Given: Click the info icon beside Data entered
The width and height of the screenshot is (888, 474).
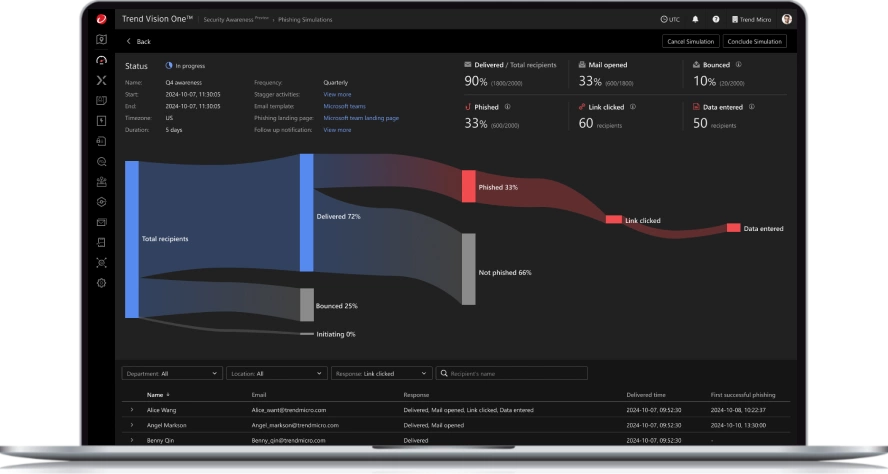Looking at the screenshot, I should tap(752, 106).
